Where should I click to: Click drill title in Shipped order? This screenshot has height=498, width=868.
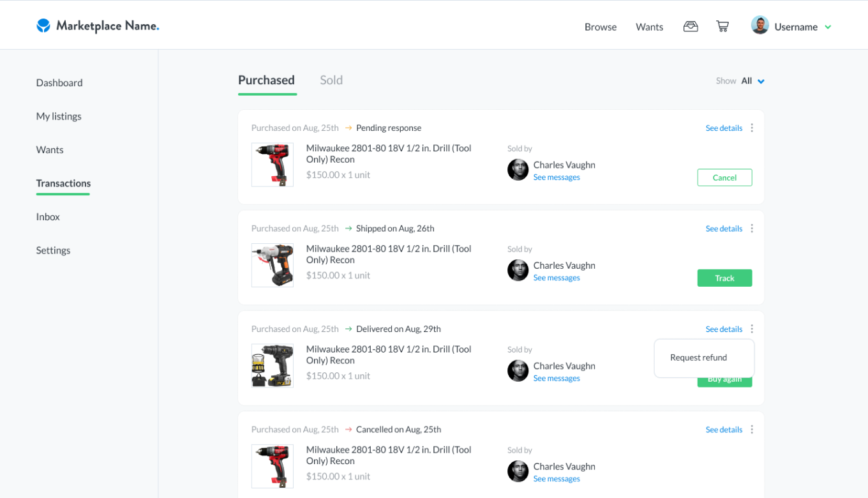pyautogui.click(x=389, y=254)
